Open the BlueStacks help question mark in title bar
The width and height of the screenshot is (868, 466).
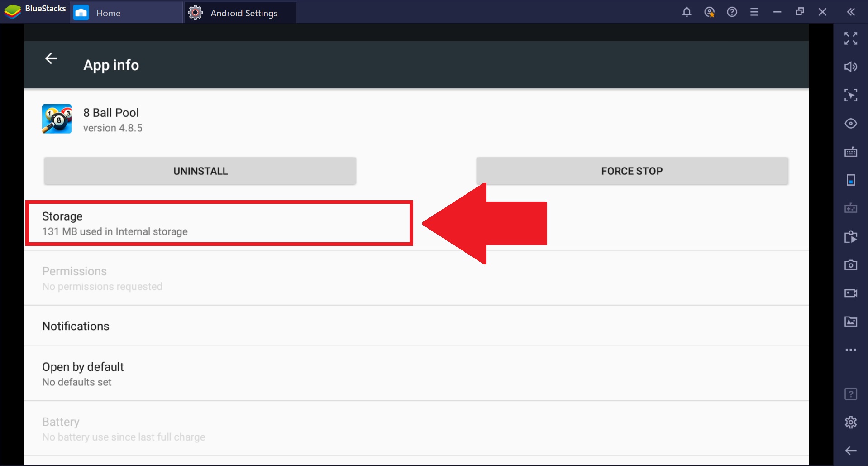[x=732, y=12]
